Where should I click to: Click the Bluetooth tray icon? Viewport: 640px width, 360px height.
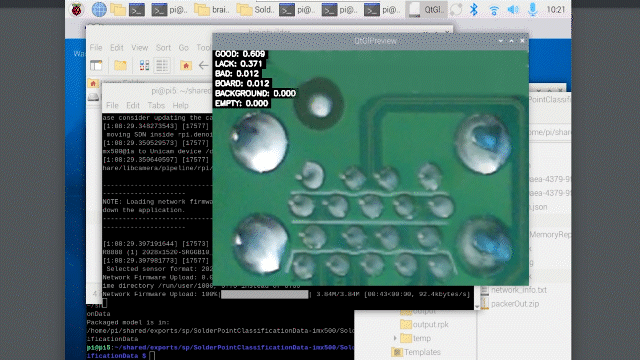click(x=473, y=9)
